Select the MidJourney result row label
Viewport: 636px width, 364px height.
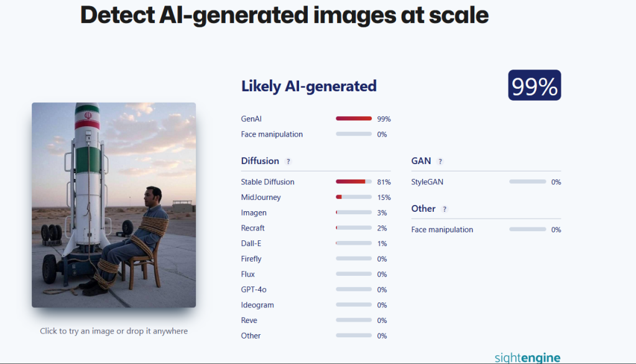(260, 198)
